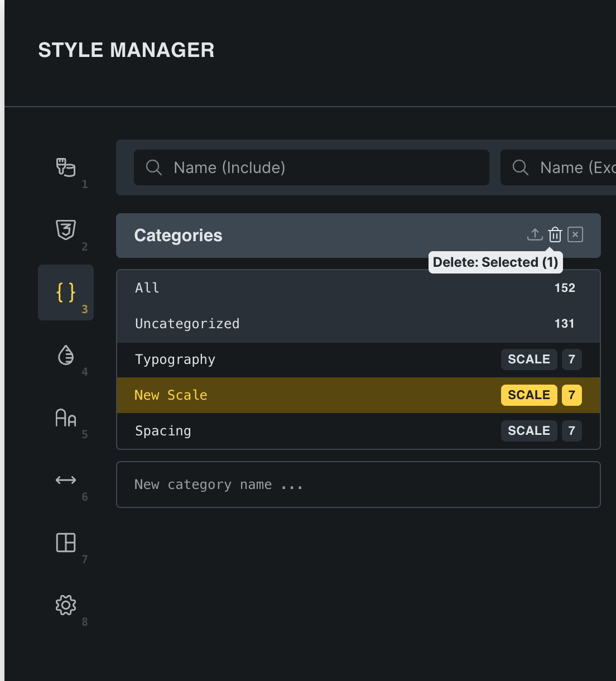Screen dimensions: 616x681
Task: Clear selection with the X box icon
Action: [575, 234]
